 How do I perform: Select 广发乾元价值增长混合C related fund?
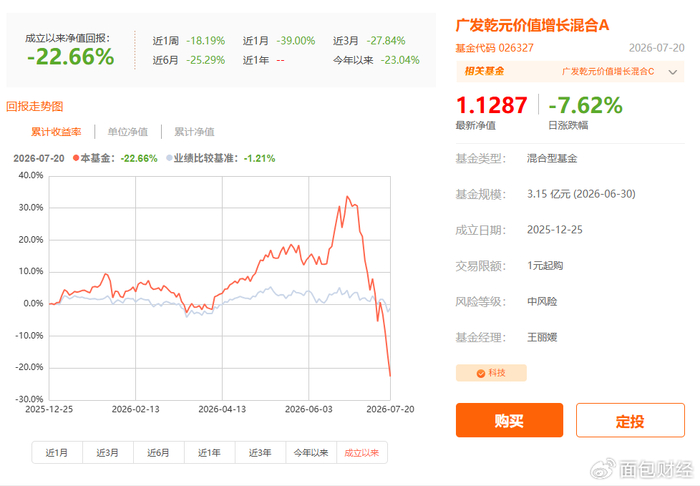pyautogui.click(x=608, y=71)
